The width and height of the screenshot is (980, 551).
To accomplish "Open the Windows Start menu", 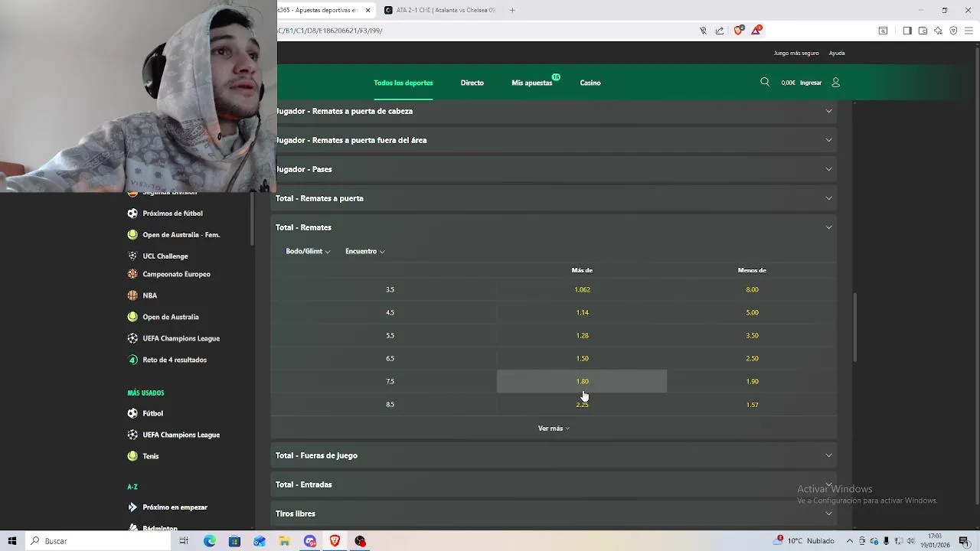I will tap(12, 541).
